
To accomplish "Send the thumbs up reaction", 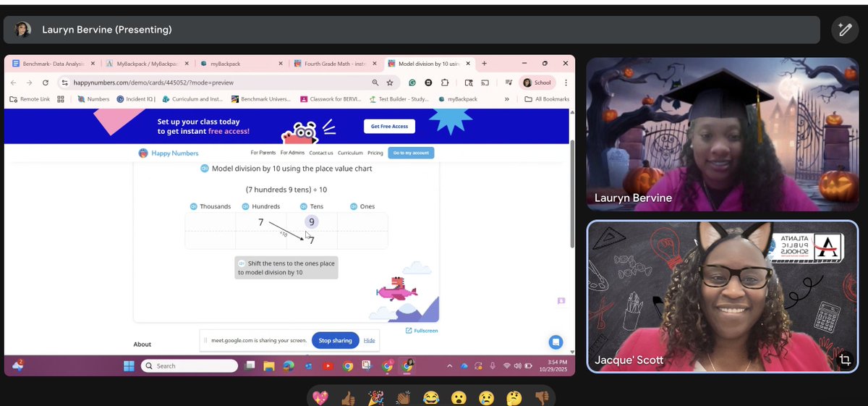I will coord(347,397).
